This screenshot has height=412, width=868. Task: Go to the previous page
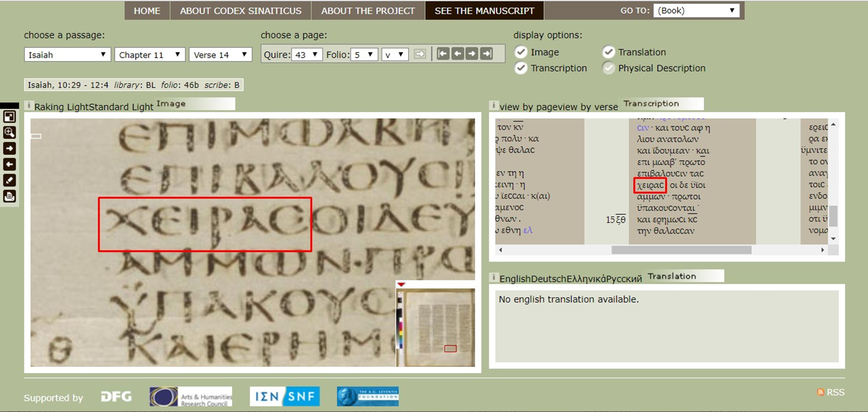tap(457, 54)
